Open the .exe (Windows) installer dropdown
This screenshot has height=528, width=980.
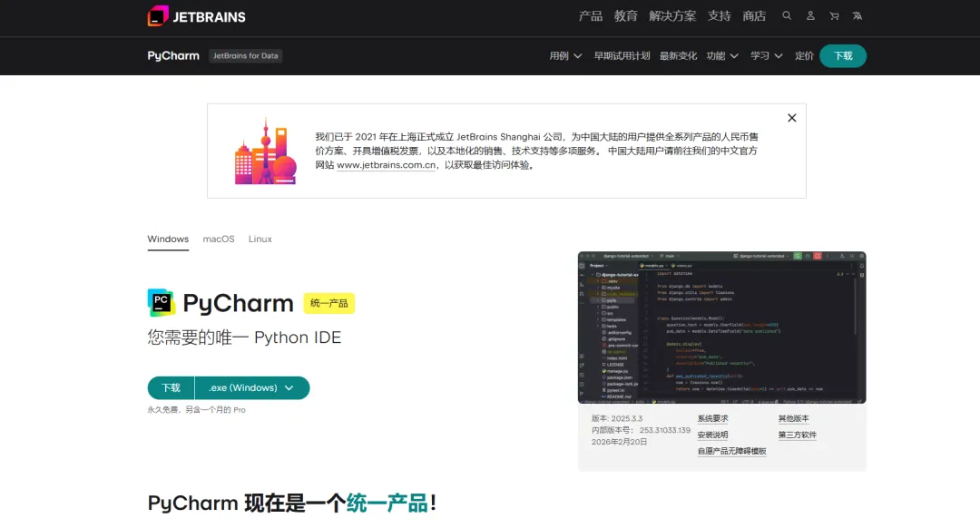pyautogui.click(x=252, y=388)
